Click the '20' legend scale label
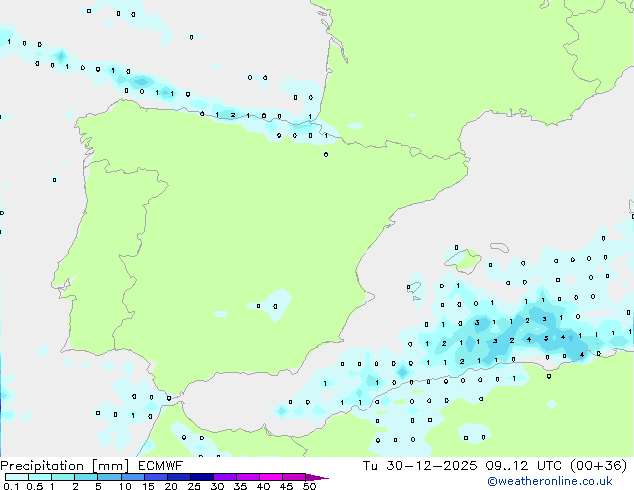 coord(171,486)
